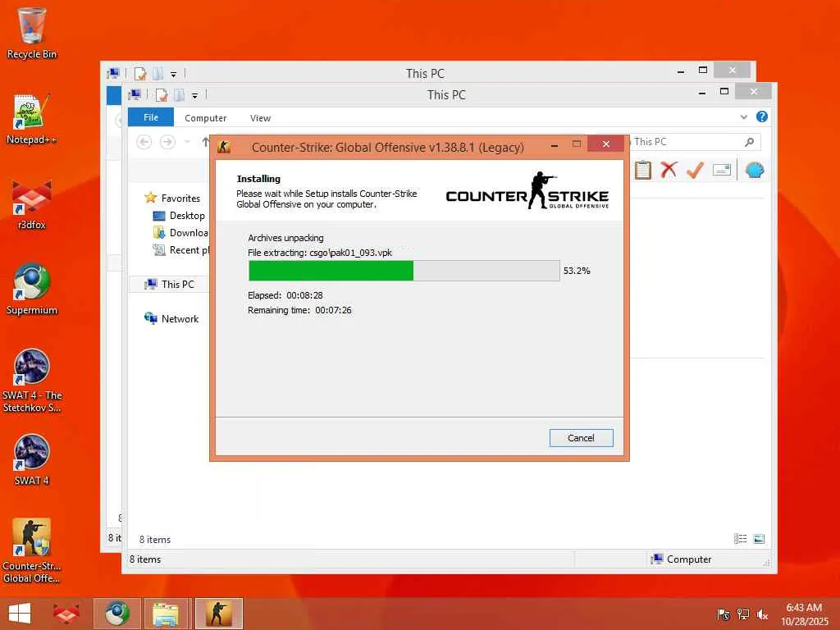Click the Rename toolbar icon
This screenshot has height=630, width=840.
(x=722, y=171)
